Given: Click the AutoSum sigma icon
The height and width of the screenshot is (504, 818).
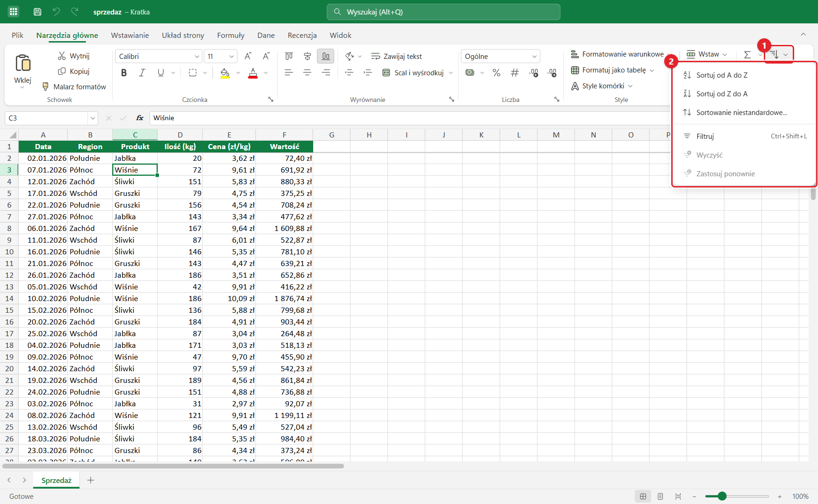Looking at the screenshot, I should 747,55.
